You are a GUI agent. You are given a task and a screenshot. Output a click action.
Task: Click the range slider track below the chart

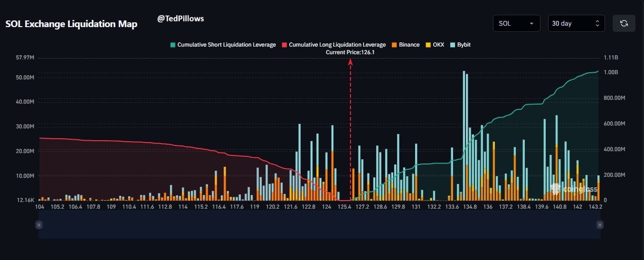pos(319,225)
